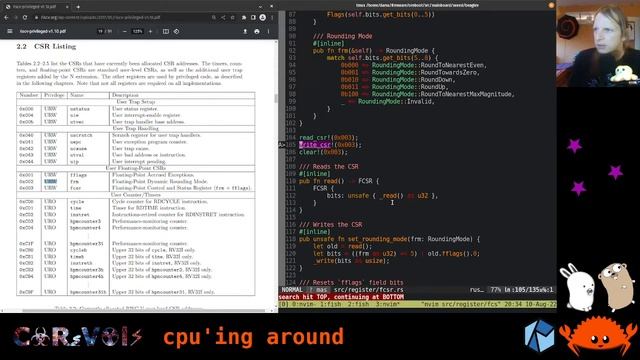
Task: Click the 'uscratch' register name
Action: 81,135
